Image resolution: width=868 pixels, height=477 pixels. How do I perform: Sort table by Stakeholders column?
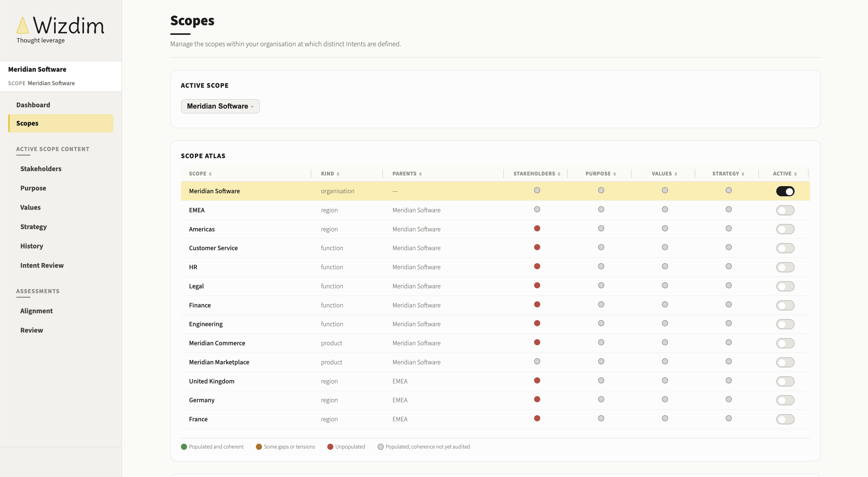[x=537, y=174]
